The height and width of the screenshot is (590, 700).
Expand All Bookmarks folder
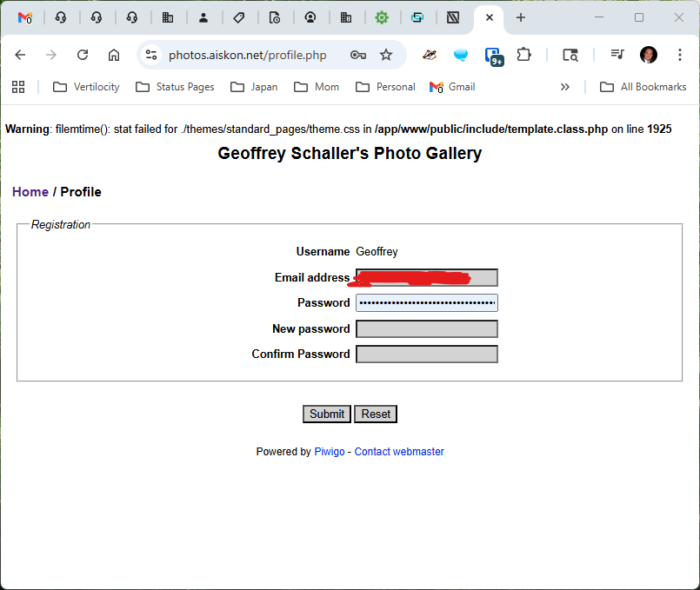(x=643, y=87)
